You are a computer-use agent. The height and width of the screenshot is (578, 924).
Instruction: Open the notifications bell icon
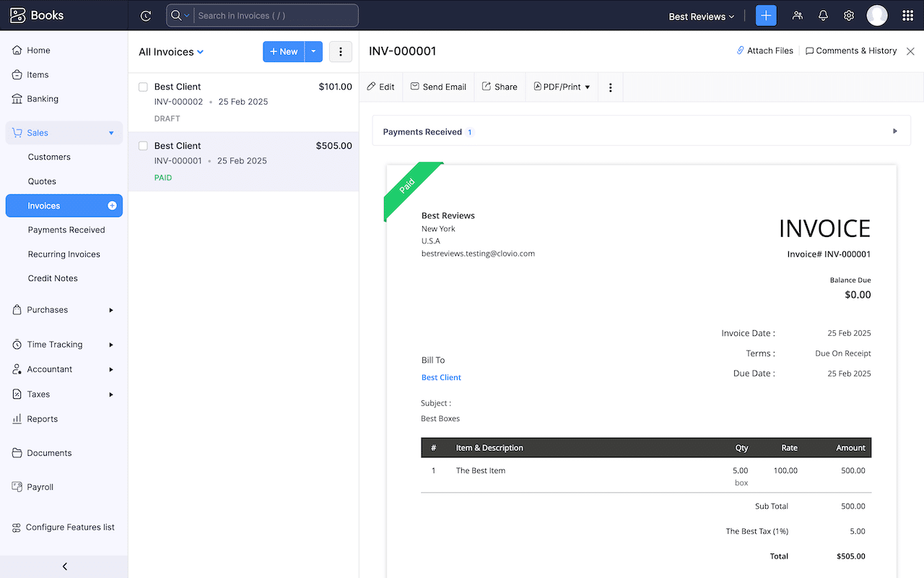(x=823, y=15)
